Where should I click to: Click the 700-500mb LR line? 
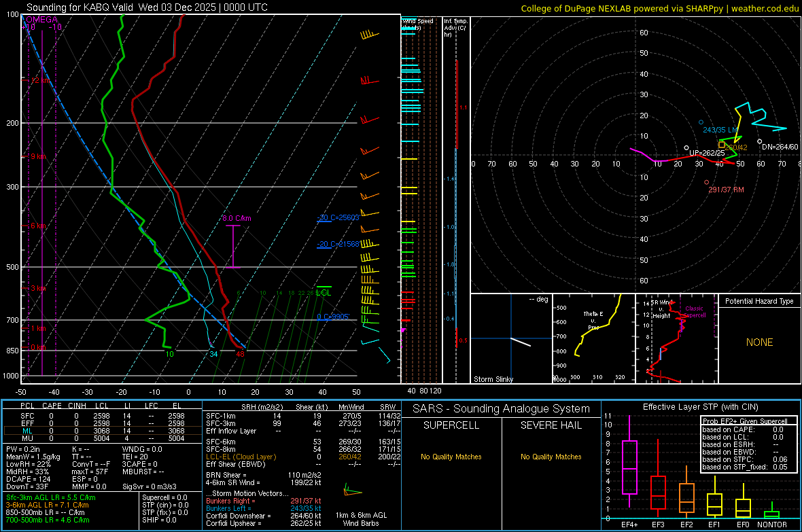[48, 520]
